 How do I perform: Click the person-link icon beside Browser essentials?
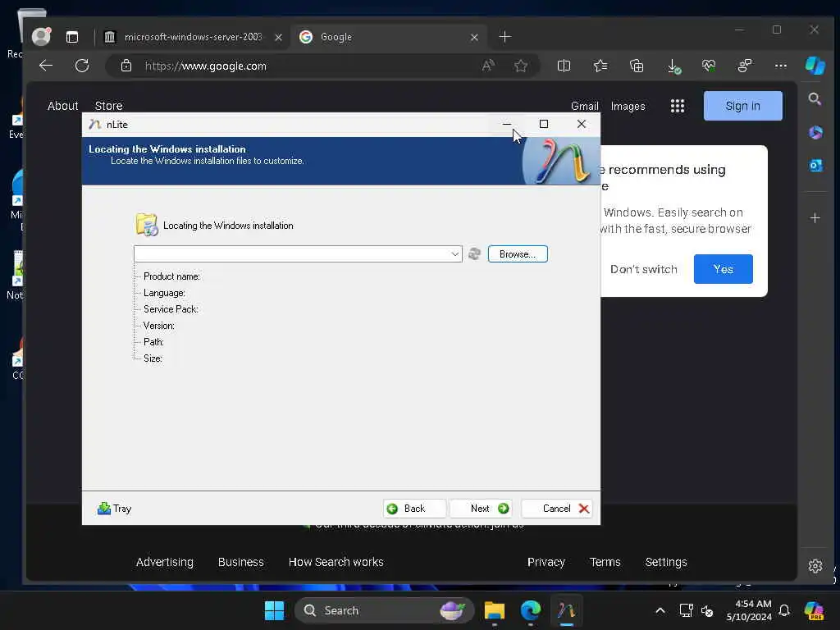pos(745,66)
